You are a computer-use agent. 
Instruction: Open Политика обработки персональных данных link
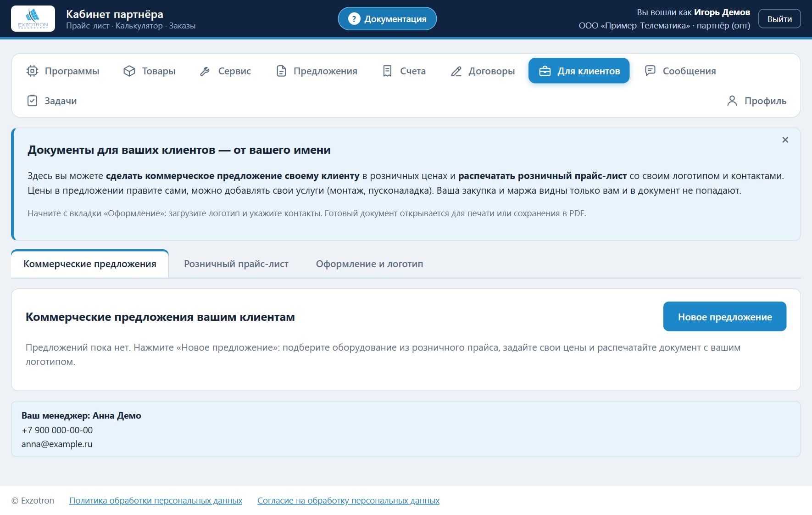[x=156, y=501]
